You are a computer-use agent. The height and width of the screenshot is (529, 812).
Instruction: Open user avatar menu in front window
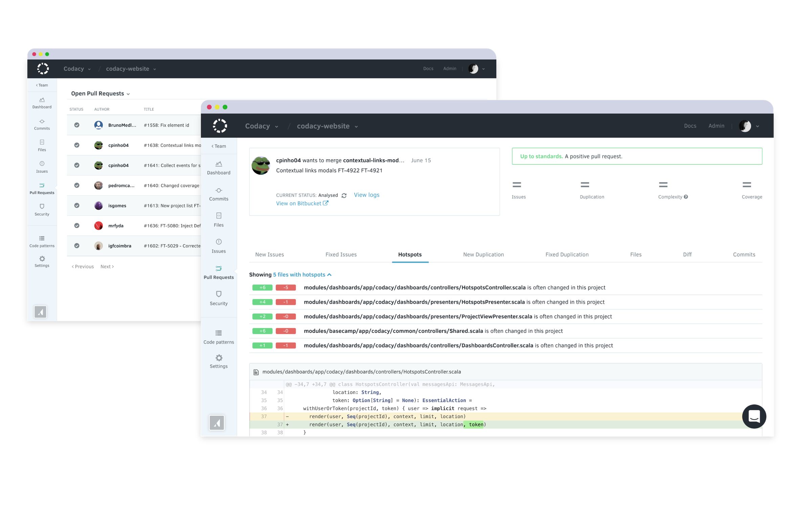[x=748, y=126]
